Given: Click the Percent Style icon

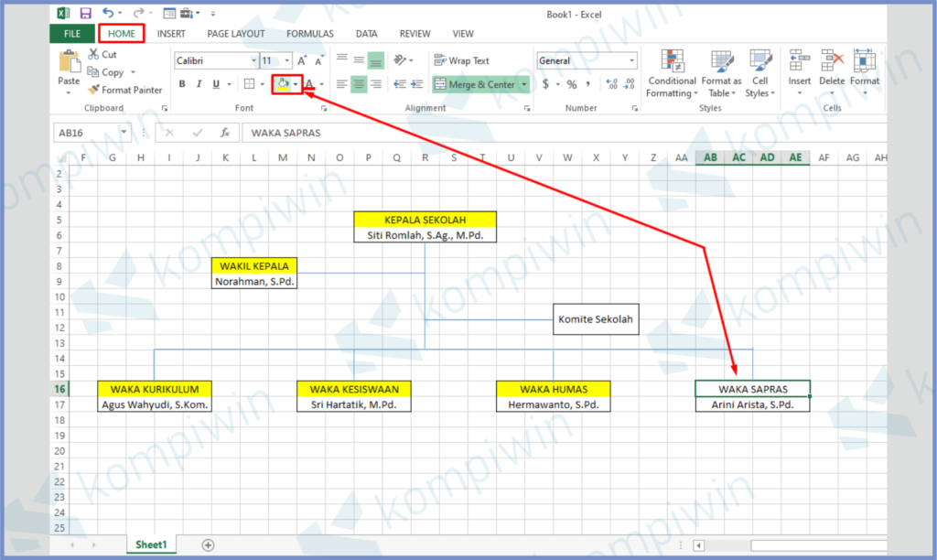Looking at the screenshot, I should pyautogui.click(x=572, y=84).
